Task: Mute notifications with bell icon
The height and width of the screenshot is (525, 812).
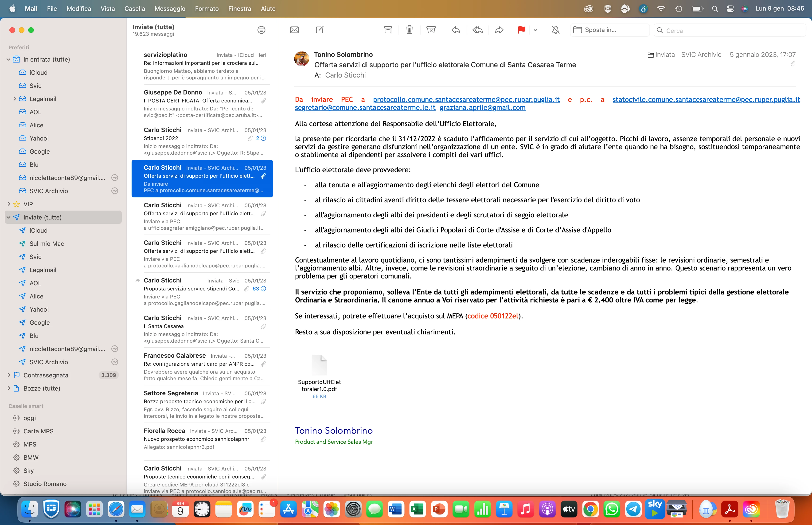Action: 555,30
